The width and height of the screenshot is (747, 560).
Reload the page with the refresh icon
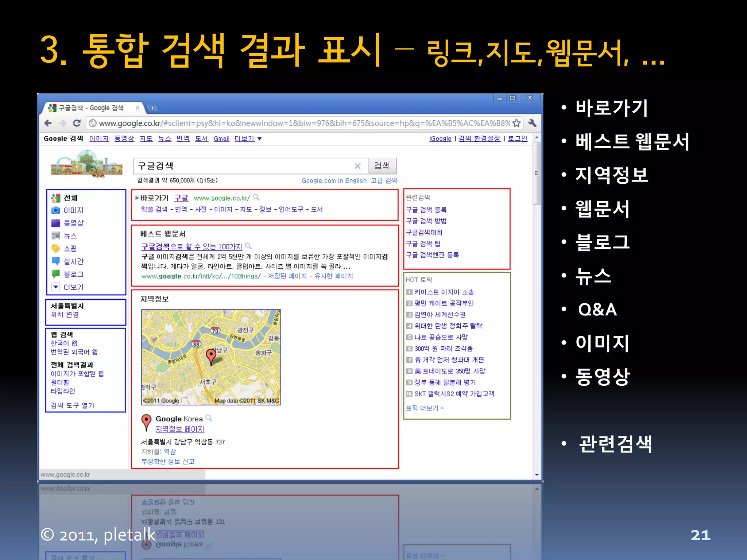(x=77, y=123)
